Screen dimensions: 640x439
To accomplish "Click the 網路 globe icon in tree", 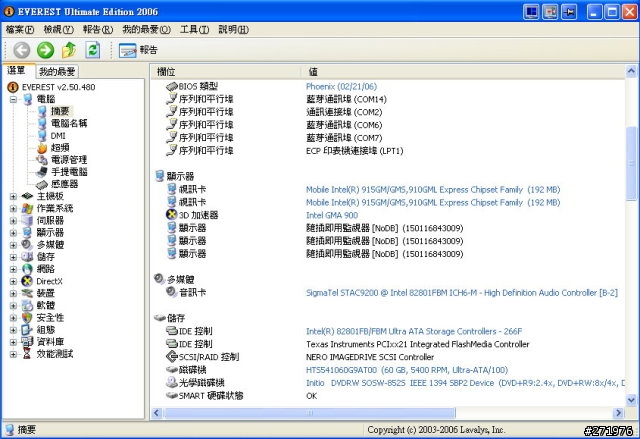I will pos(27,269).
